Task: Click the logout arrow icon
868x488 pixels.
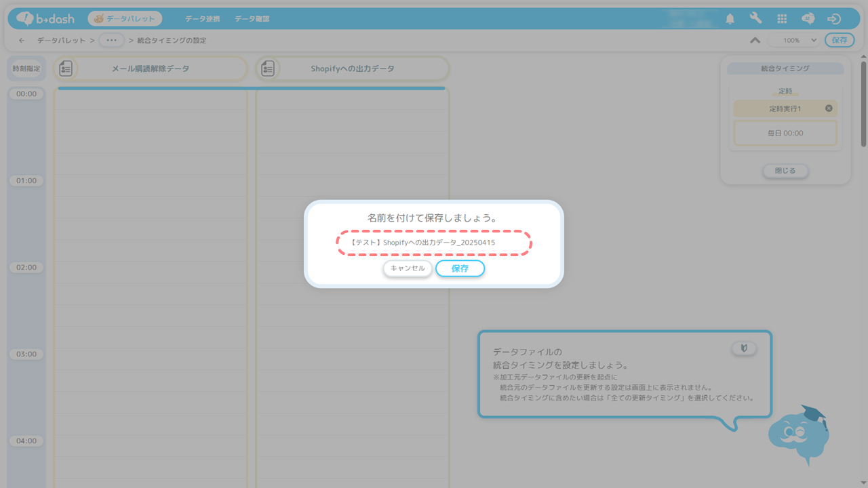Action: tap(834, 19)
